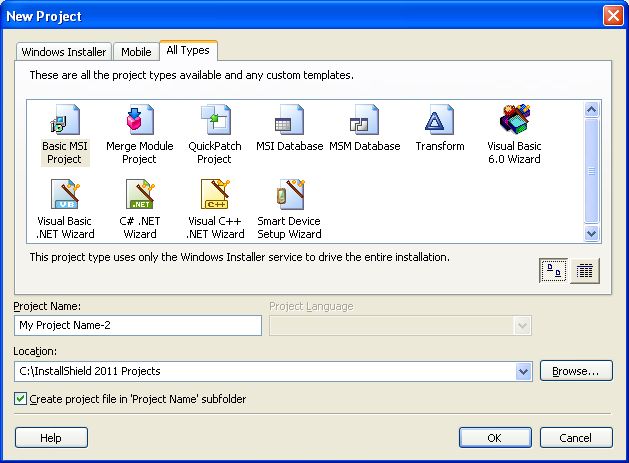This screenshot has height=463, width=629.
Task: Close the New Project dialog
Action: tap(613, 16)
